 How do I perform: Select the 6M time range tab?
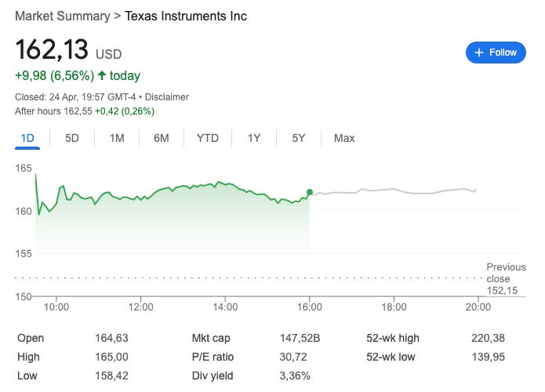coord(162,138)
